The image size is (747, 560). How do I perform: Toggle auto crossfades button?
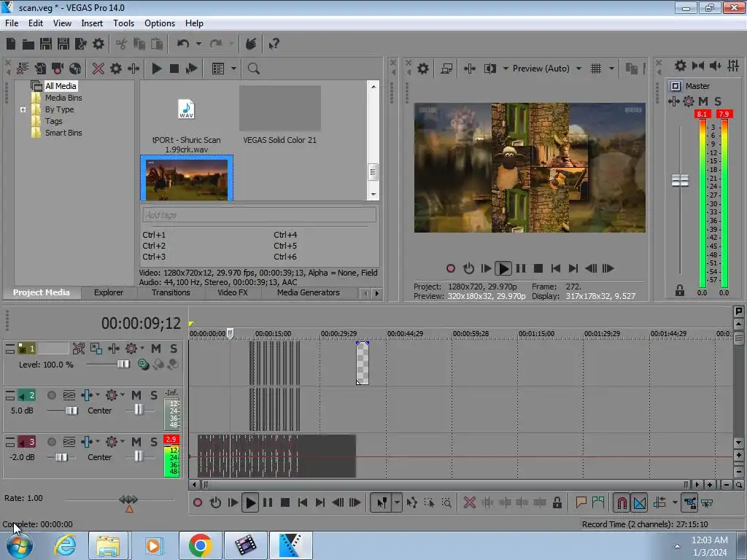click(x=640, y=502)
